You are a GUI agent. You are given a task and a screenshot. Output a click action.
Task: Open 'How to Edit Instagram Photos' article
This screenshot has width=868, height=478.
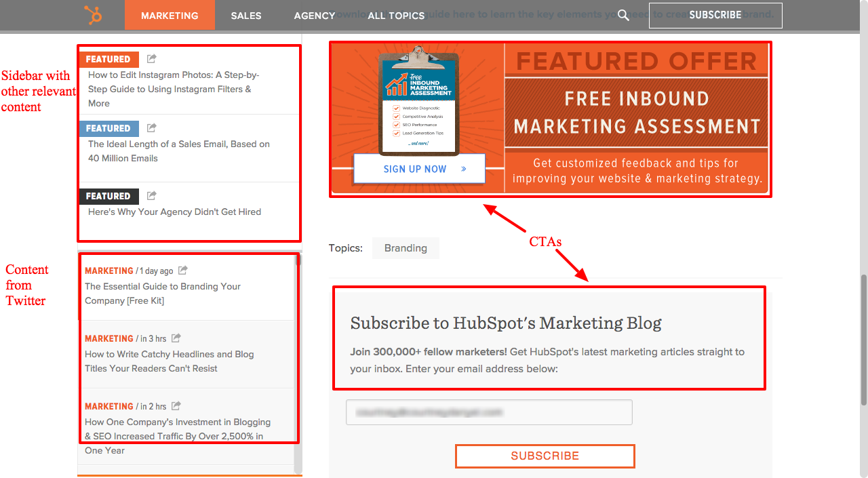click(x=174, y=89)
